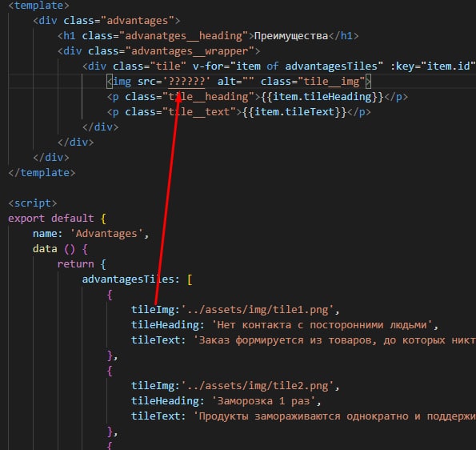Click the {{item.tileText}} interpolation
Screen dimensions: 476x450
[x=294, y=112]
